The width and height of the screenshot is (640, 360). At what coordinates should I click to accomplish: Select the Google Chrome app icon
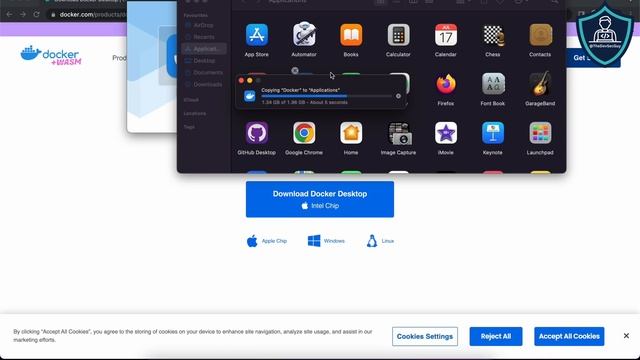[x=304, y=133]
